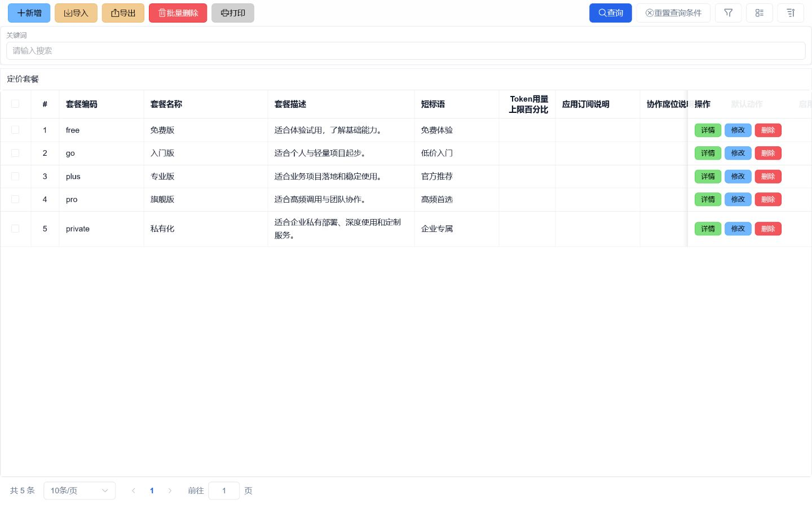Focus the keyword search input
The height and width of the screenshot is (508, 812).
coord(405,51)
